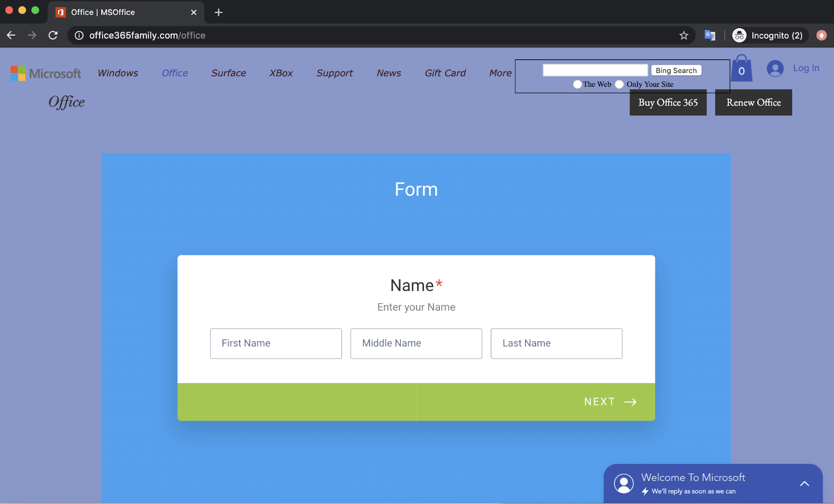Open the More navigation menu

pyautogui.click(x=500, y=73)
